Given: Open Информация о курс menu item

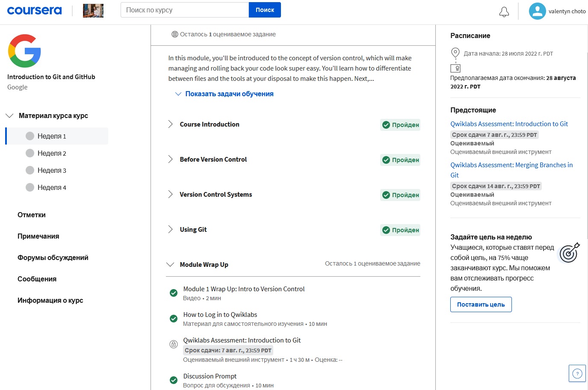Looking at the screenshot, I should coord(50,300).
